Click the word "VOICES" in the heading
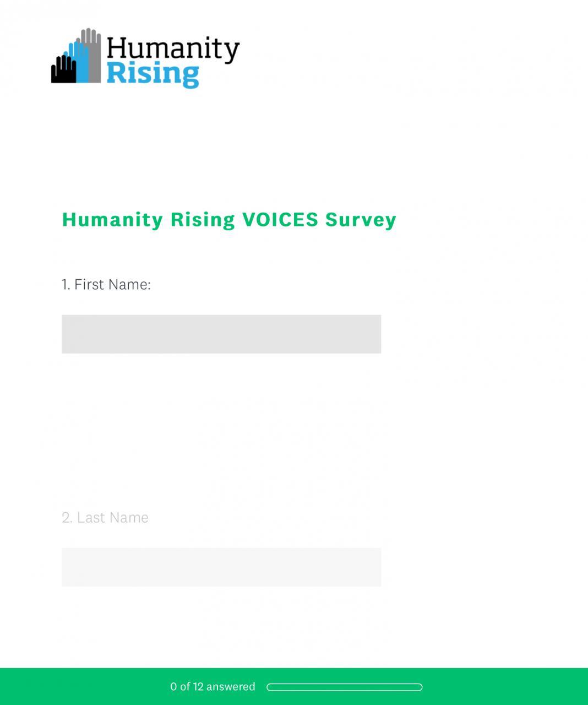Screen dimensions: 588x705 click(x=280, y=219)
